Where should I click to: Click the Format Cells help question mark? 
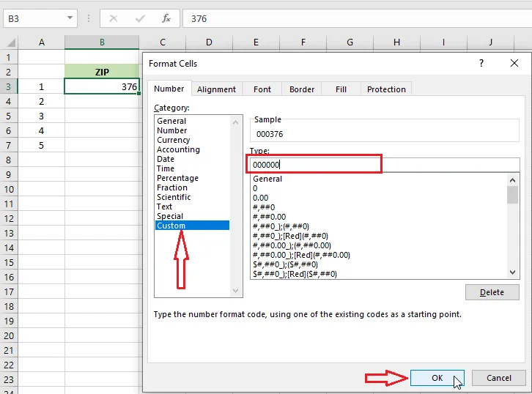(x=481, y=63)
